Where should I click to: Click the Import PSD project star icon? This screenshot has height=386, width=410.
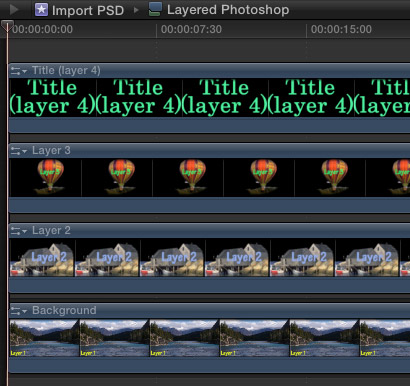click(x=41, y=9)
